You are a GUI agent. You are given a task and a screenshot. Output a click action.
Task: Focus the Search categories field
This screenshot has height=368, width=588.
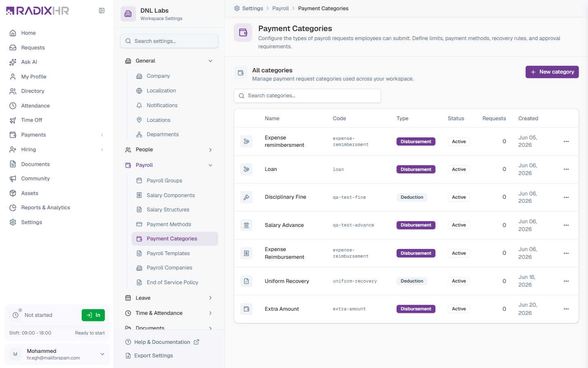(x=307, y=96)
